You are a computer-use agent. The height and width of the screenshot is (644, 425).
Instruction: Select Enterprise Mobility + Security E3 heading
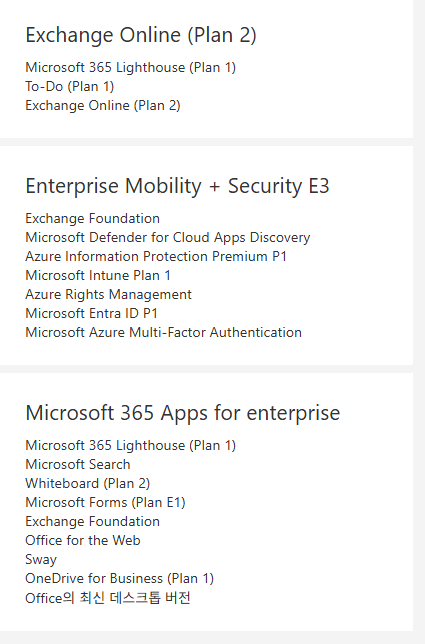coord(177,186)
